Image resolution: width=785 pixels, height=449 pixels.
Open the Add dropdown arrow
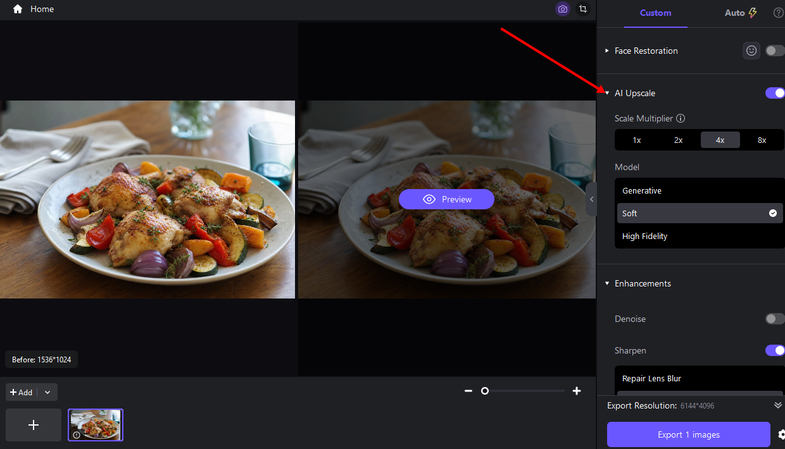click(48, 392)
